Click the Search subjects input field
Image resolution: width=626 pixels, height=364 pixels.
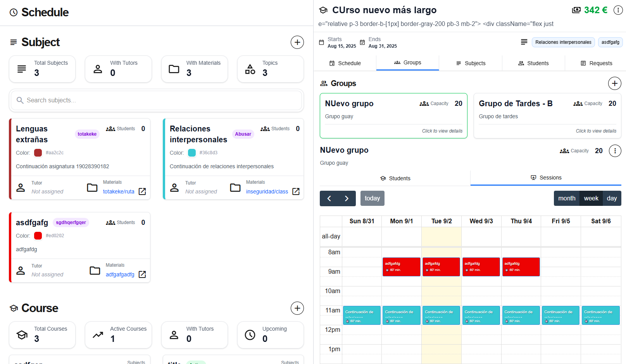tap(156, 100)
